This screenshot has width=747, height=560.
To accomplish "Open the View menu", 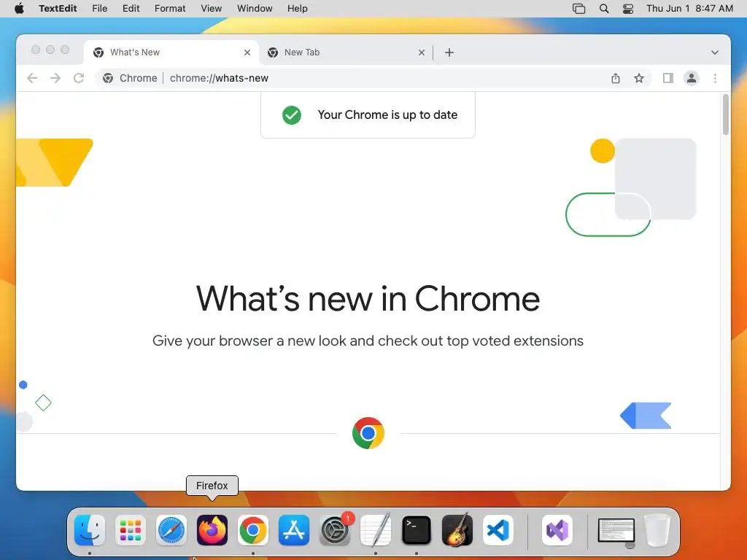I will point(211,9).
